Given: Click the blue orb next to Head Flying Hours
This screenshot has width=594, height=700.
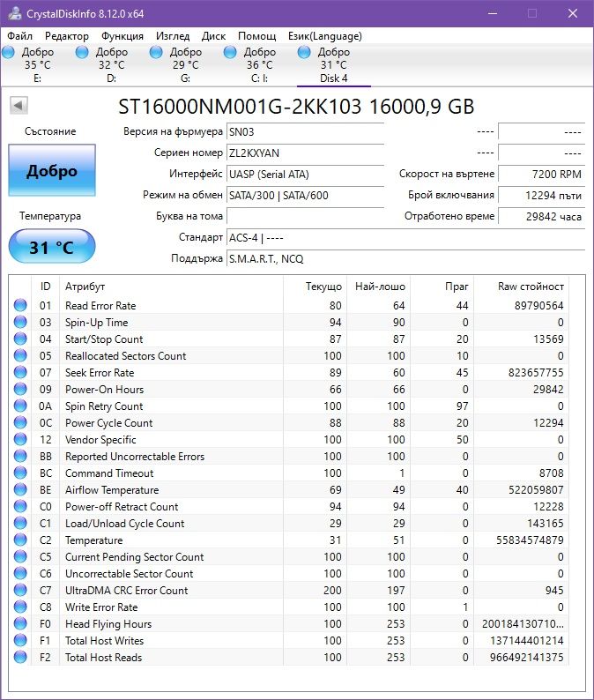Looking at the screenshot, I should point(20,623).
